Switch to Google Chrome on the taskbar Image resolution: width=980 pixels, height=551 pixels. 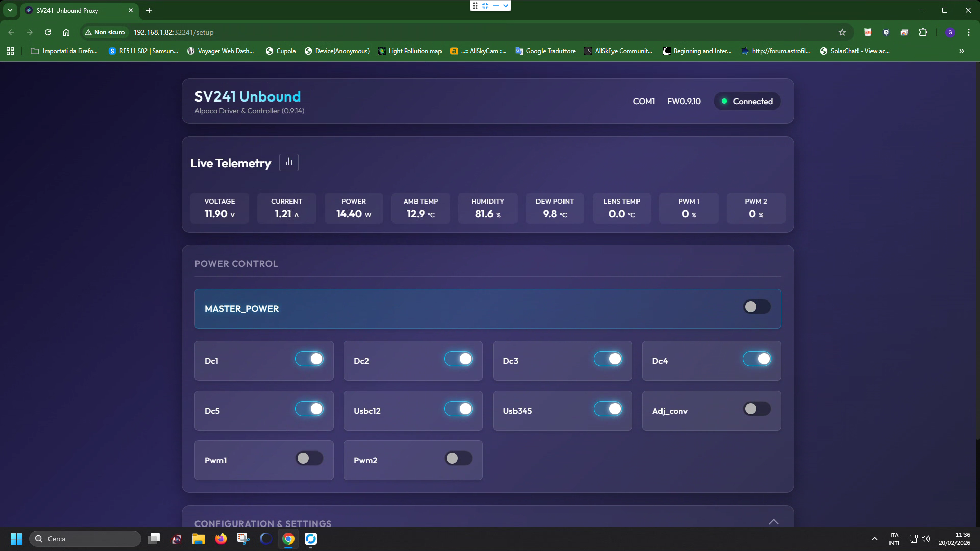[288, 539]
